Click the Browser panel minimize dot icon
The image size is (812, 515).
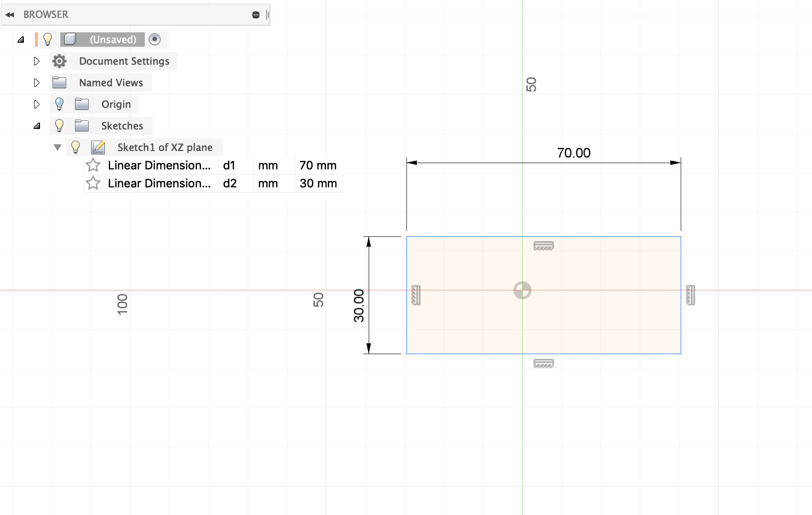tap(256, 15)
